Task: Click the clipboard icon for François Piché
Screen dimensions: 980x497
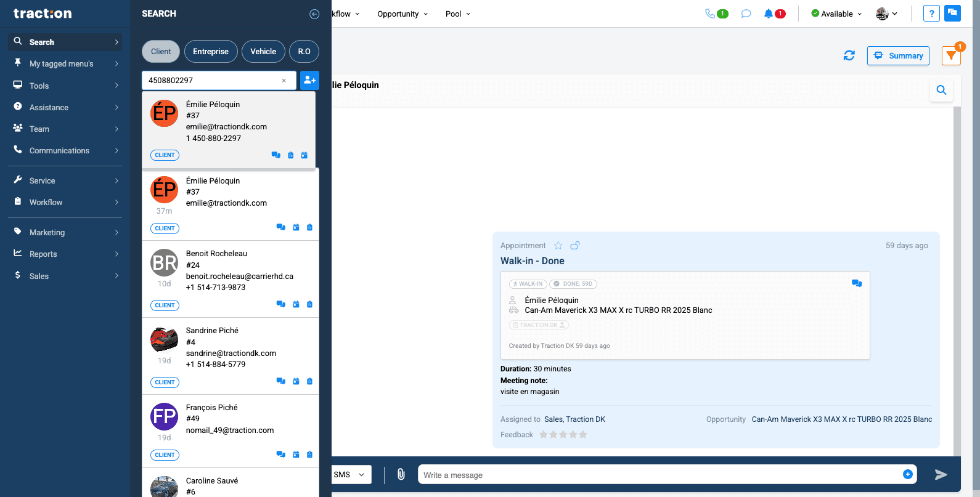Action: point(309,455)
